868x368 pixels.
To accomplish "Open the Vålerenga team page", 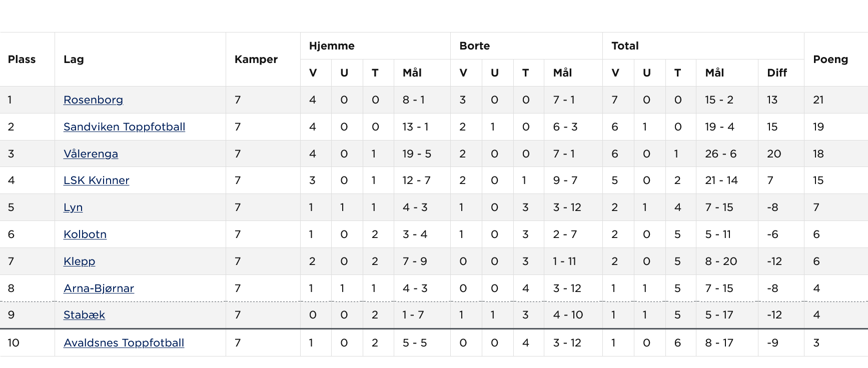I will coord(90,153).
